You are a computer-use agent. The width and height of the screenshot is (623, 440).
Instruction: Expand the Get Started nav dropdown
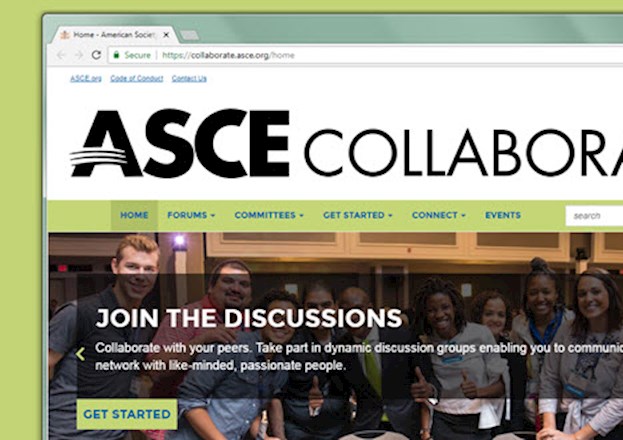point(358,215)
